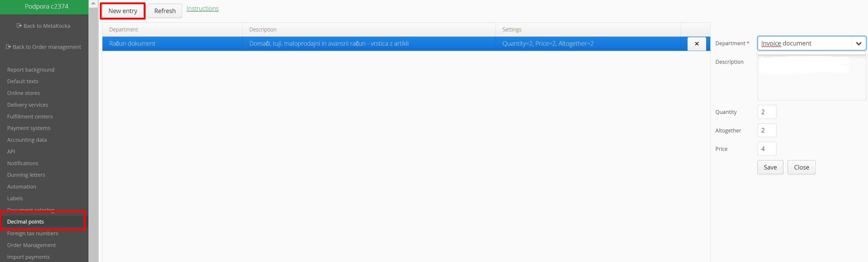Close the entry form
868x262 pixels.
(x=801, y=167)
